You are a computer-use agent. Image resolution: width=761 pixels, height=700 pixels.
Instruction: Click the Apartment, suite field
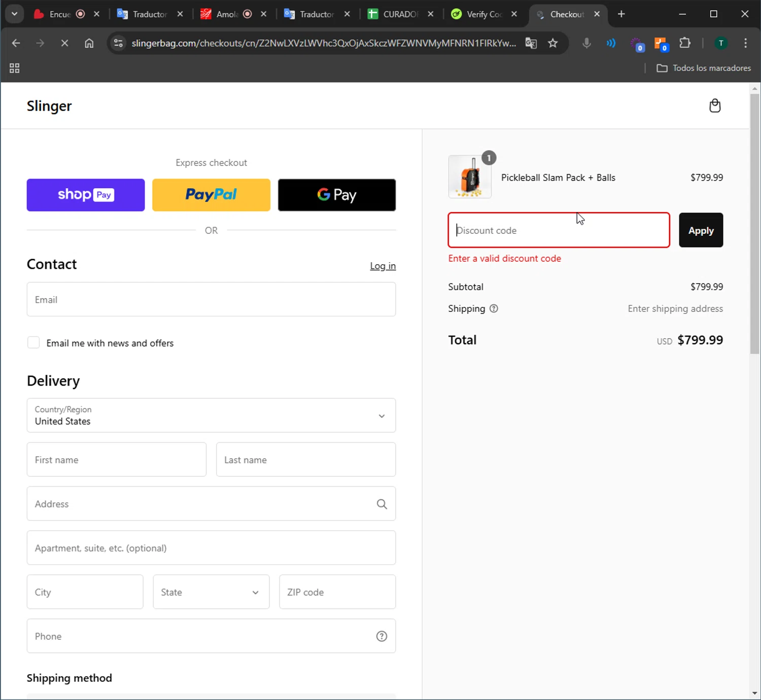(x=211, y=548)
